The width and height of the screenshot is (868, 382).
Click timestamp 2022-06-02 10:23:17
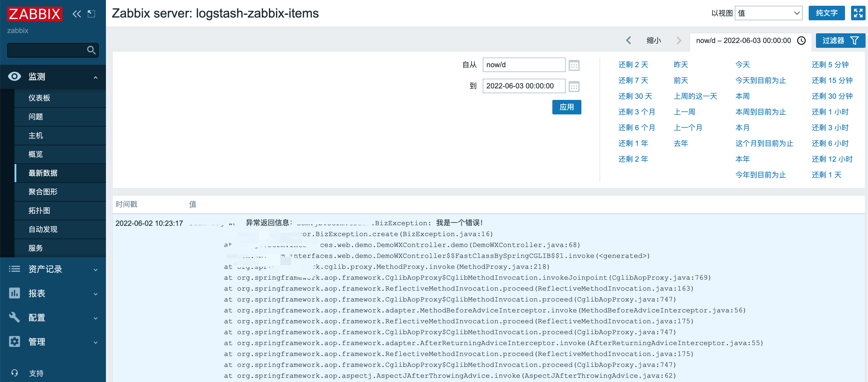point(149,223)
